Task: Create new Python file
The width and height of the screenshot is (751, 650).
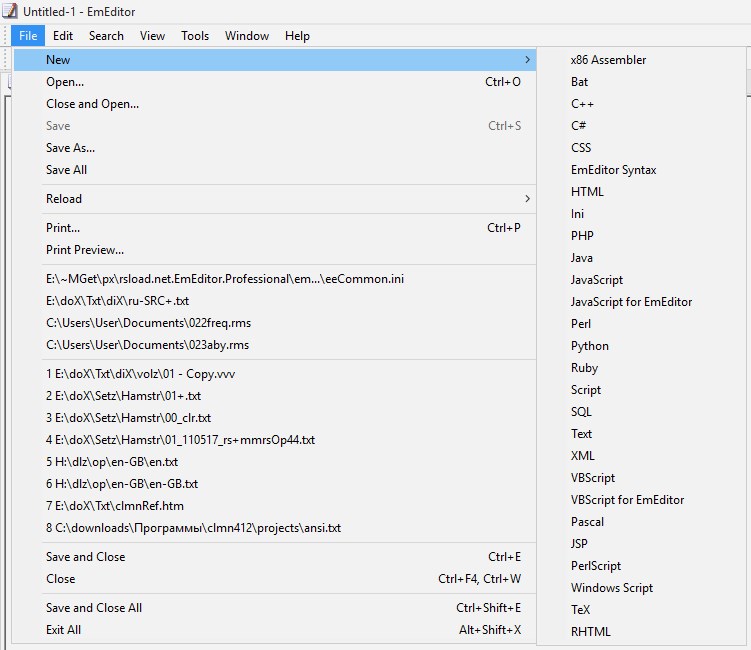Action: pos(642,346)
